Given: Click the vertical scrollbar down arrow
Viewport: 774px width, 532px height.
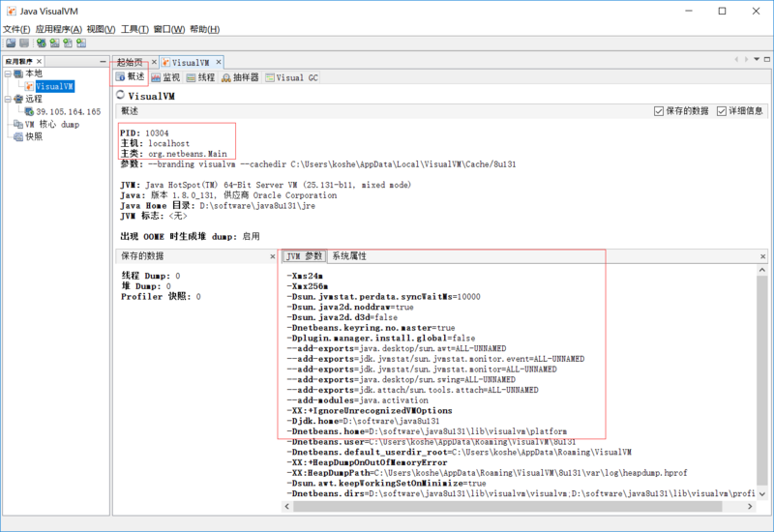Looking at the screenshot, I should coord(762,493).
